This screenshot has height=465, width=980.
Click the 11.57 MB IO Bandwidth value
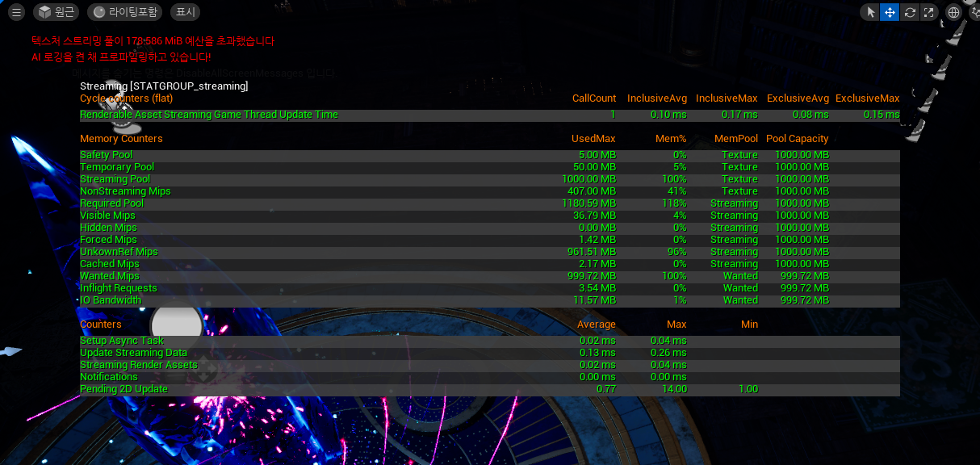(595, 300)
